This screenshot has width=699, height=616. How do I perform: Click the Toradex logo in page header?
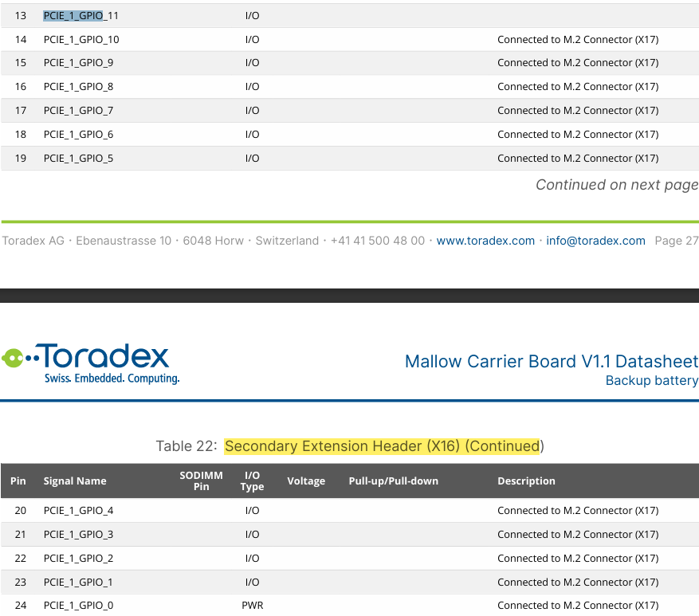tap(91, 363)
